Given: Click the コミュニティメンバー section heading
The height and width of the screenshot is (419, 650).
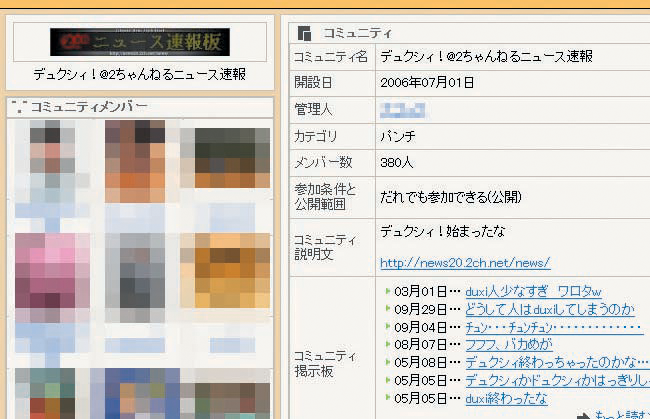Looking at the screenshot, I should pos(89,107).
